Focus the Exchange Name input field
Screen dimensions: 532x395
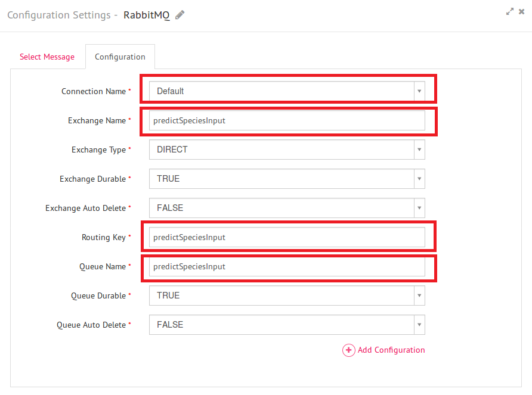pyautogui.click(x=287, y=120)
